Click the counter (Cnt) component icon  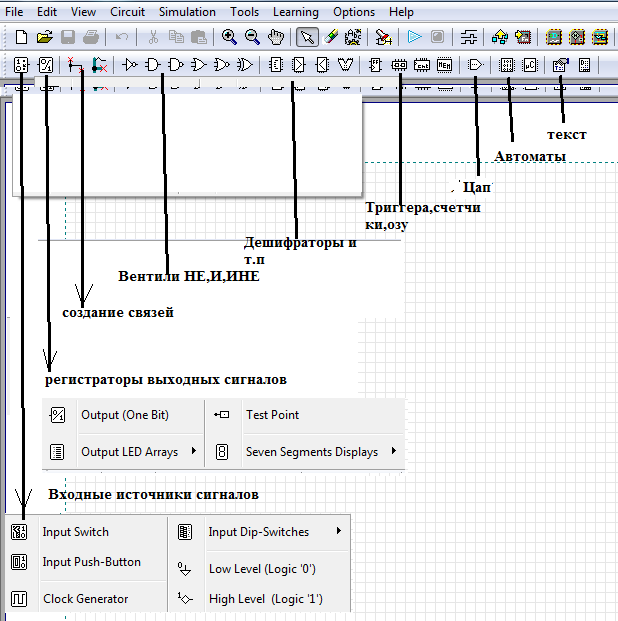pos(422,65)
